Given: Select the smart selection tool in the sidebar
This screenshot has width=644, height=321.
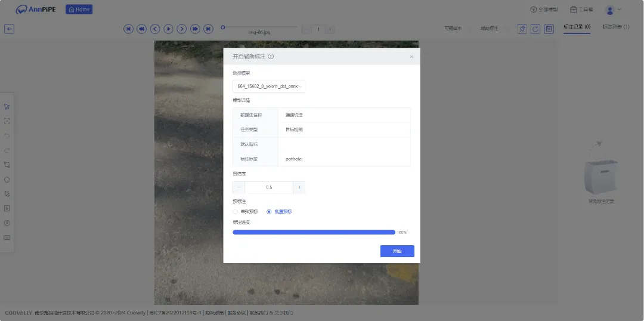Looking at the screenshot, I should tap(7, 193).
